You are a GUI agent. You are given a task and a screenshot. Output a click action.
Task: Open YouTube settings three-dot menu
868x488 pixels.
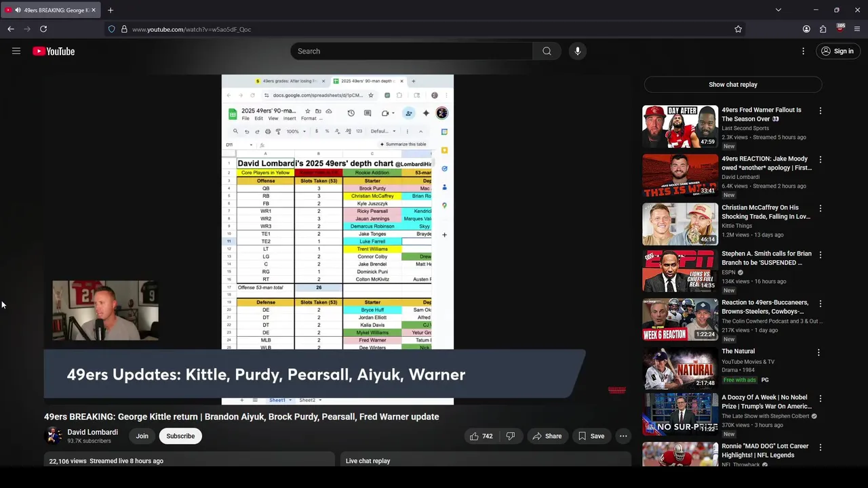point(803,51)
